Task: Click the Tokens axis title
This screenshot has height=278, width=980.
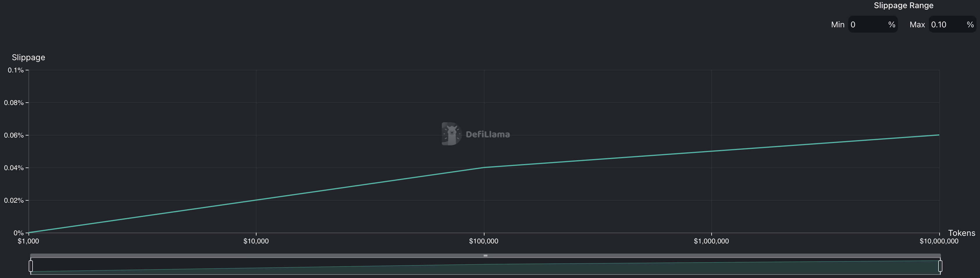Action: pyautogui.click(x=961, y=233)
